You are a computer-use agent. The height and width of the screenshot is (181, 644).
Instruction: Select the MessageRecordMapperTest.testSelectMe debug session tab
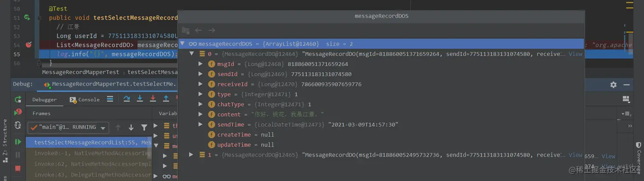pos(110,84)
